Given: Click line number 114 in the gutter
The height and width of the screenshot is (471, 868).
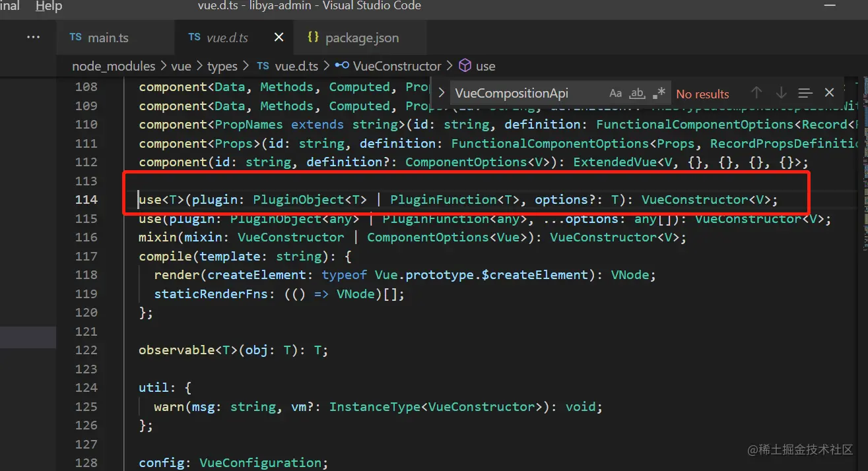Looking at the screenshot, I should (x=86, y=199).
